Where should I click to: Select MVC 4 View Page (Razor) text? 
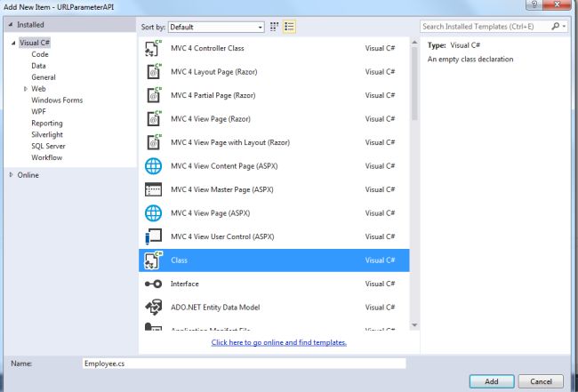click(211, 119)
